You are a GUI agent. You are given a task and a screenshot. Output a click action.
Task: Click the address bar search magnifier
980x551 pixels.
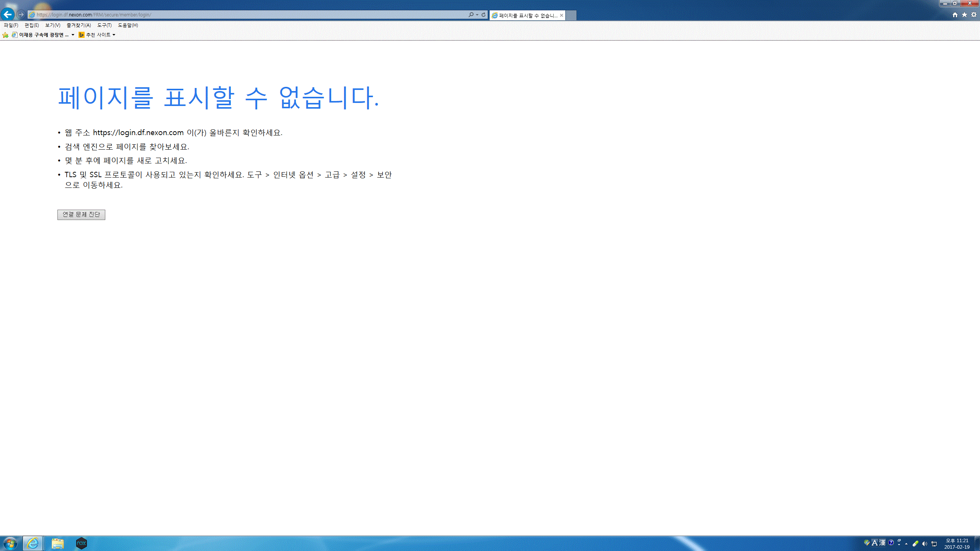coord(471,15)
